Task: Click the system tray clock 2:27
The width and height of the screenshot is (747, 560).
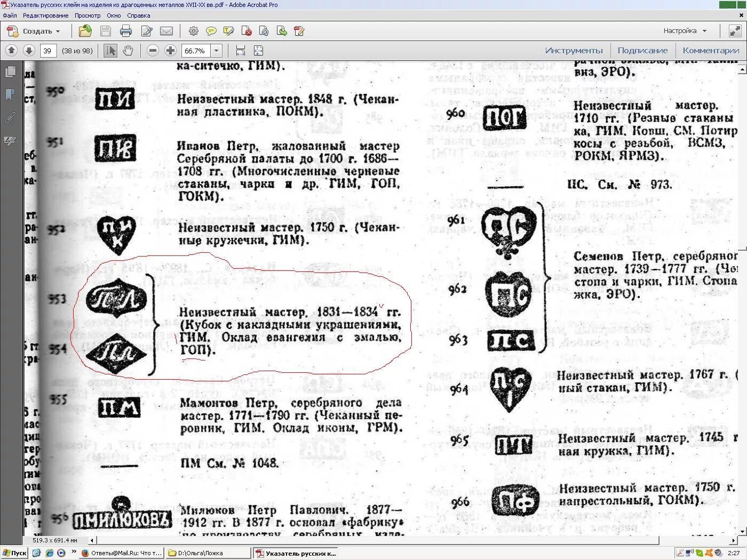Action: (734, 553)
